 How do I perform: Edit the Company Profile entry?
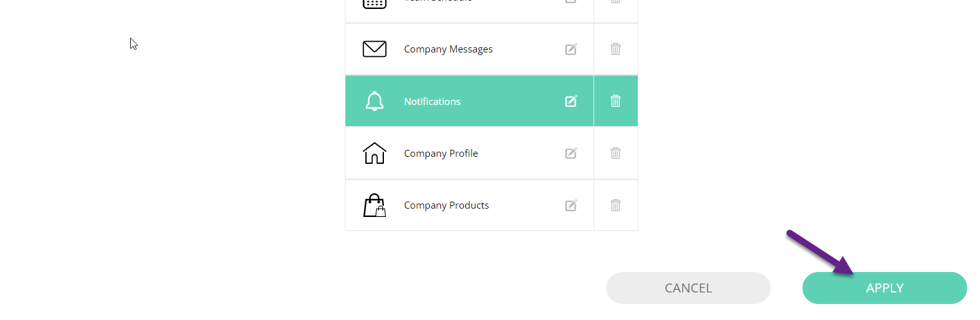pos(571,153)
